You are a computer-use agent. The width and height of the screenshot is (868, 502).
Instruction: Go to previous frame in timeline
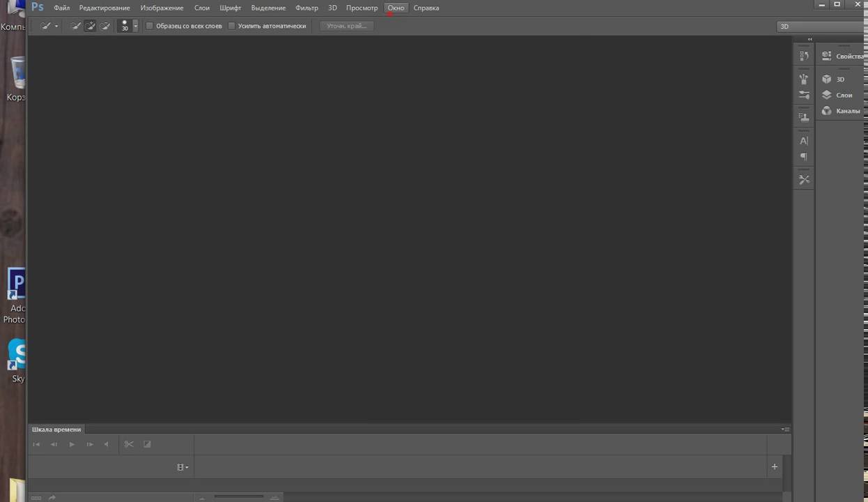54,444
